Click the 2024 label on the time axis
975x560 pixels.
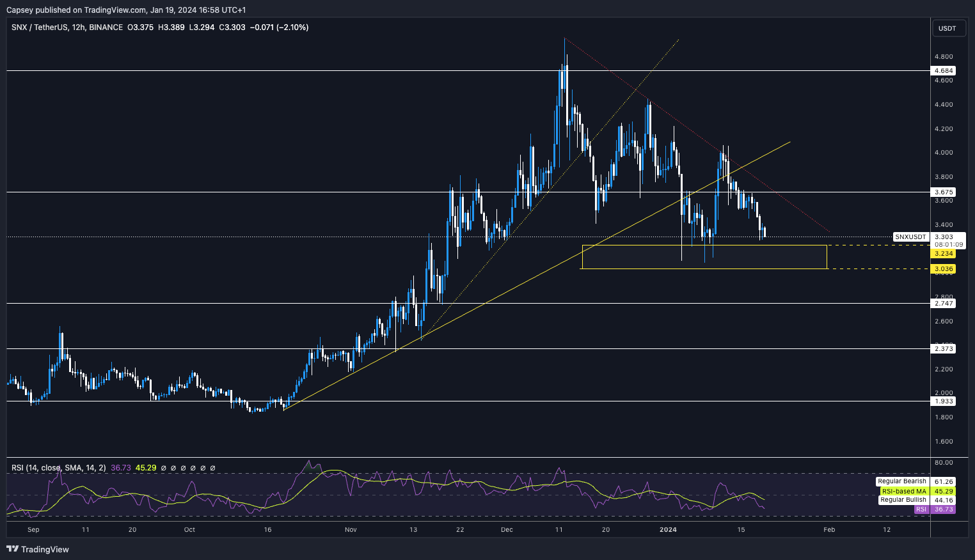pos(668,530)
